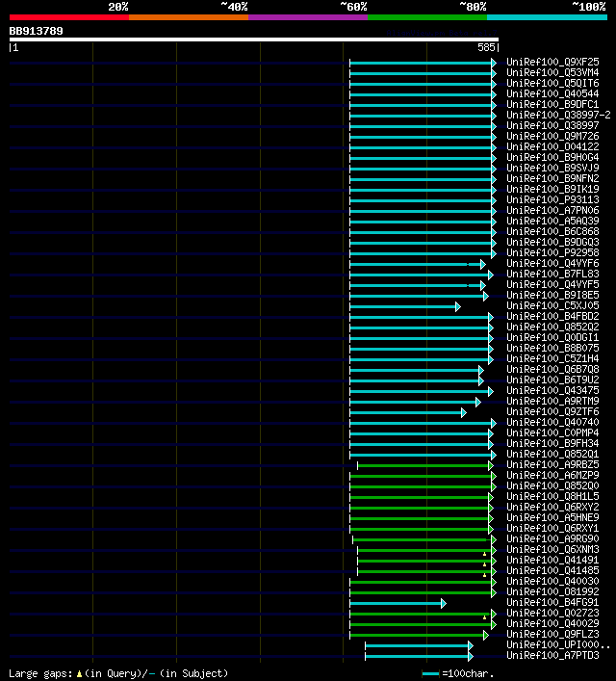Viewport: 616px width, 681px height.
Task: Select hit UniRef100_Q02723
Action: coord(552,613)
